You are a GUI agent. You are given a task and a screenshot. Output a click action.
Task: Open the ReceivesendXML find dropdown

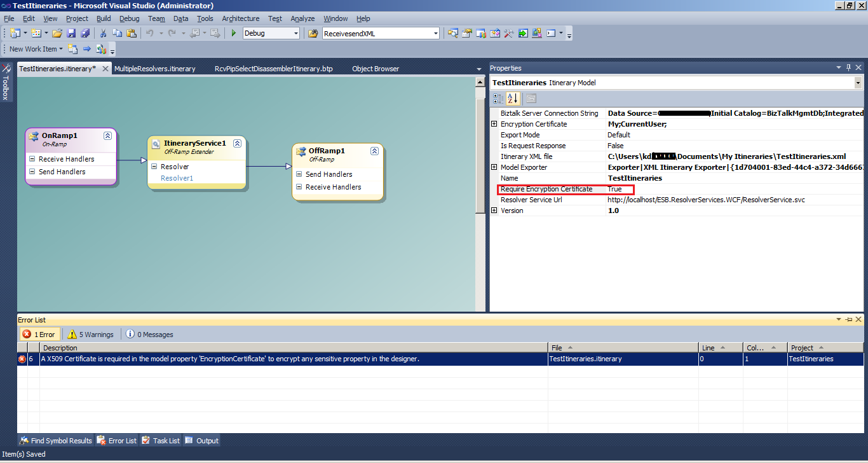coord(435,33)
